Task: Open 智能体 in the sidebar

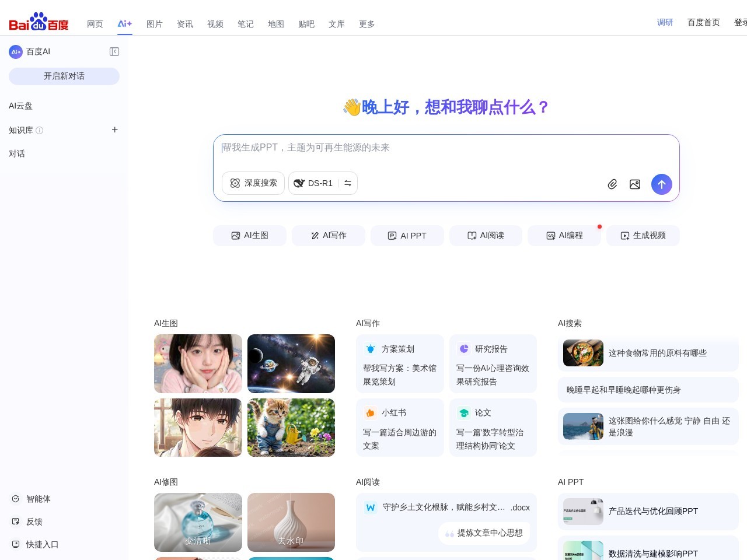Action: pyautogui.click(x=38, y=499)
